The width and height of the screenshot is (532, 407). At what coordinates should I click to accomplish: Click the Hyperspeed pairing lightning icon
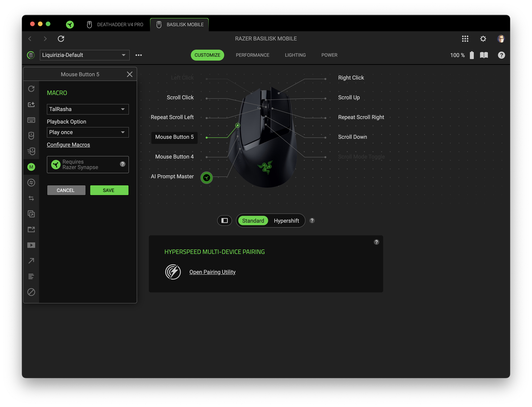click(x=173, y=272)
